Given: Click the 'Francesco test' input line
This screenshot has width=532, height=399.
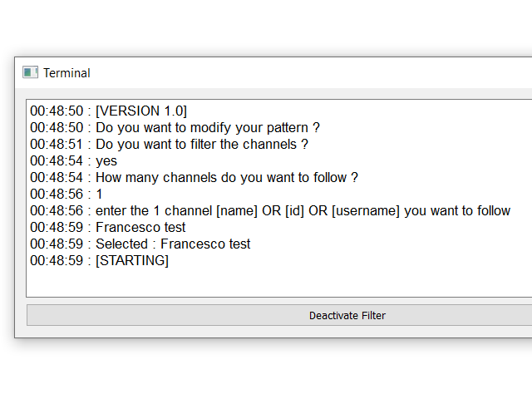Looking at the screenshot, I should [x=108, y=227].
